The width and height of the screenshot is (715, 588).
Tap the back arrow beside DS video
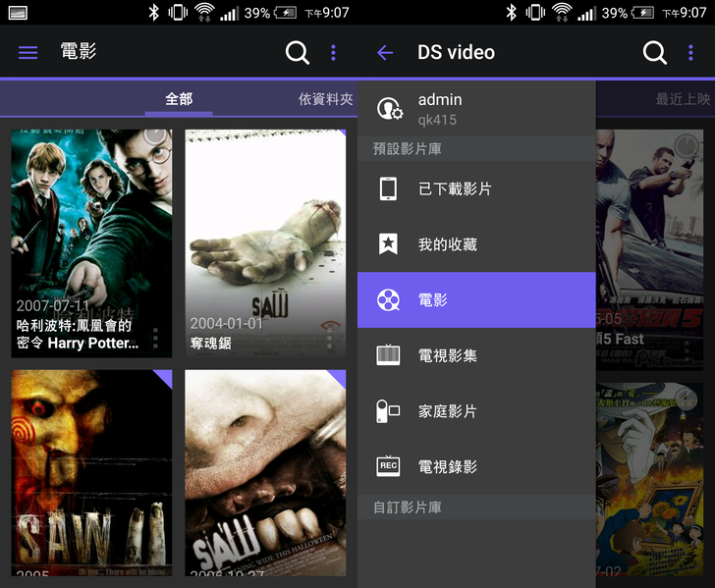click(x=385, y=52)
